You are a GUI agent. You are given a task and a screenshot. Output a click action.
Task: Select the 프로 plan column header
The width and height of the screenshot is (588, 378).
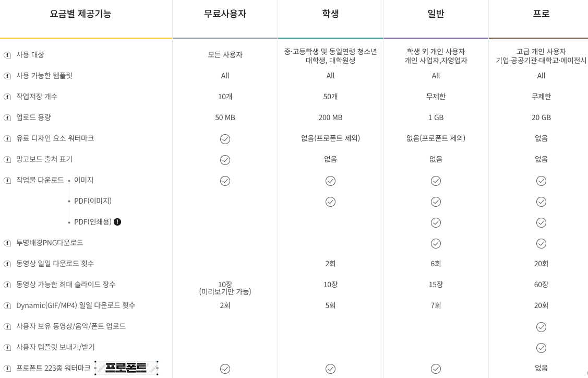click(x=541, y=14)
